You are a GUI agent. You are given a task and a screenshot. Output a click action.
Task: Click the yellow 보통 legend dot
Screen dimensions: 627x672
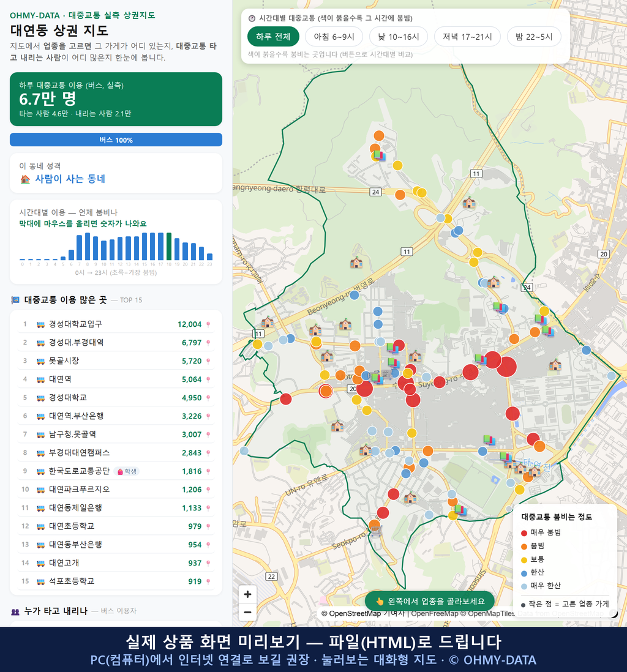pyautogui.click(x=524, y=560)
